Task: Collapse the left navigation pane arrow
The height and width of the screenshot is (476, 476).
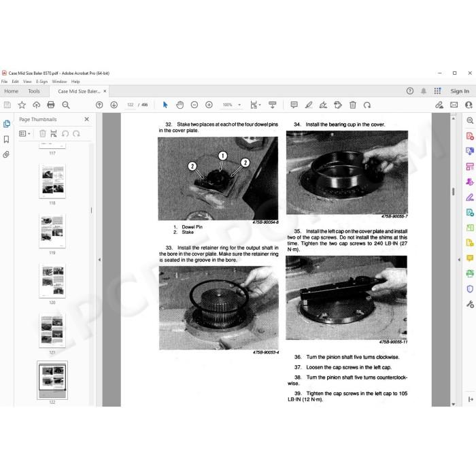Action: pyautogui.click(x=99, y=260)
